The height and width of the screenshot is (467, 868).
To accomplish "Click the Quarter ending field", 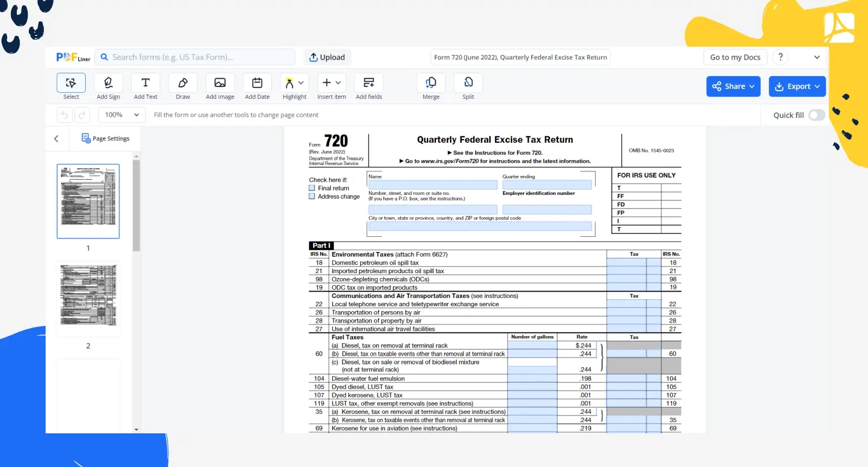I will click(547, 185).
